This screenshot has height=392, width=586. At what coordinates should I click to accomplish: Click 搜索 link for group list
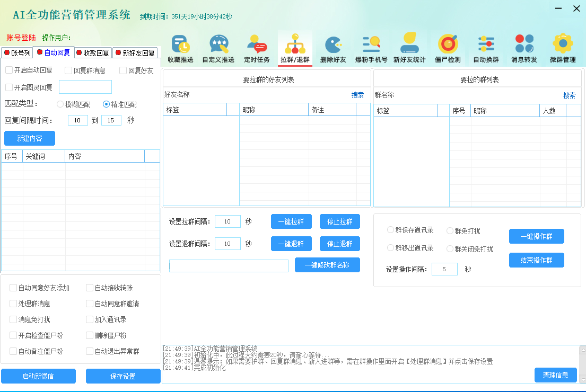(x=569, y=95)
